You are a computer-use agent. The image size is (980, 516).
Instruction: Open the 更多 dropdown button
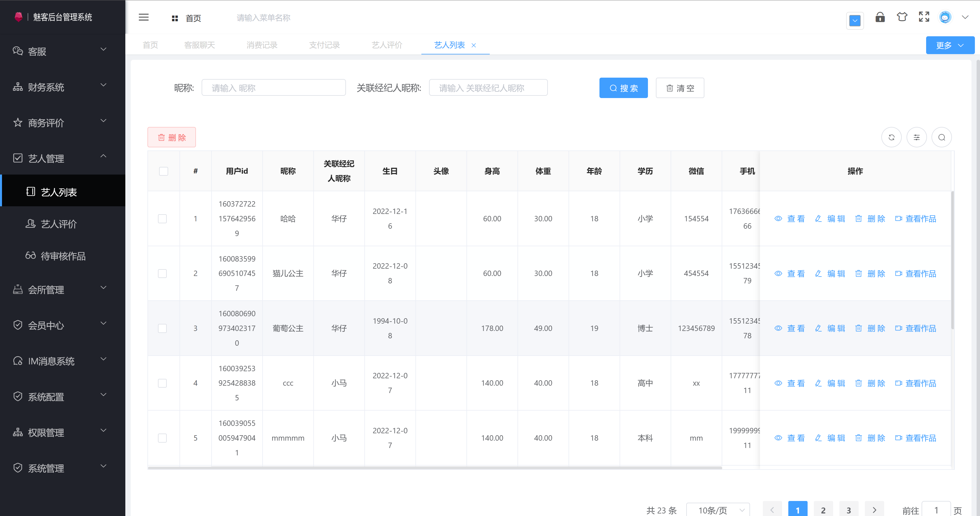(950, 45)
